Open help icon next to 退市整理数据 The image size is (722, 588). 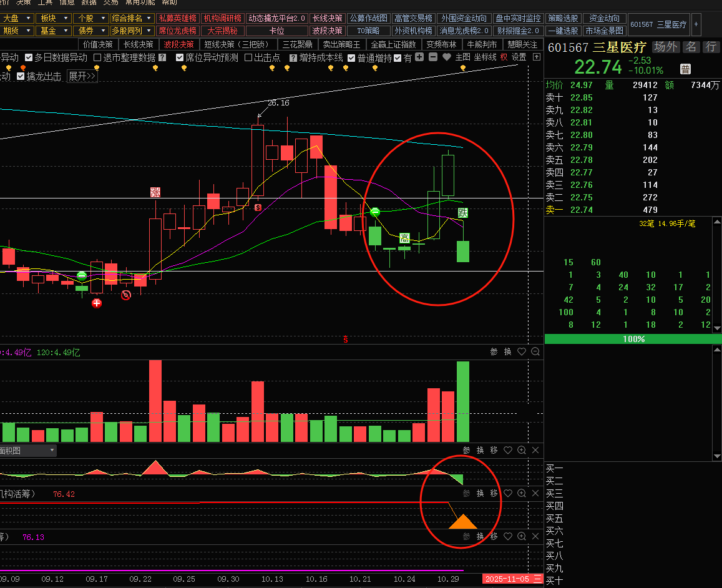click(x=162, y=57)
